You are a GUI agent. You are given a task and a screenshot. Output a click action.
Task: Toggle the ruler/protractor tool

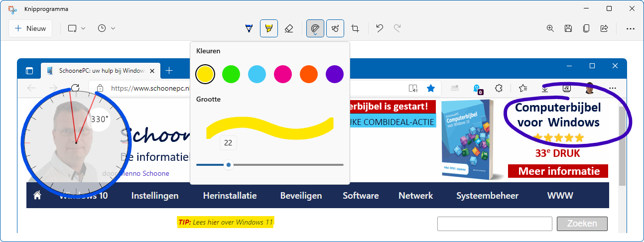315,28
